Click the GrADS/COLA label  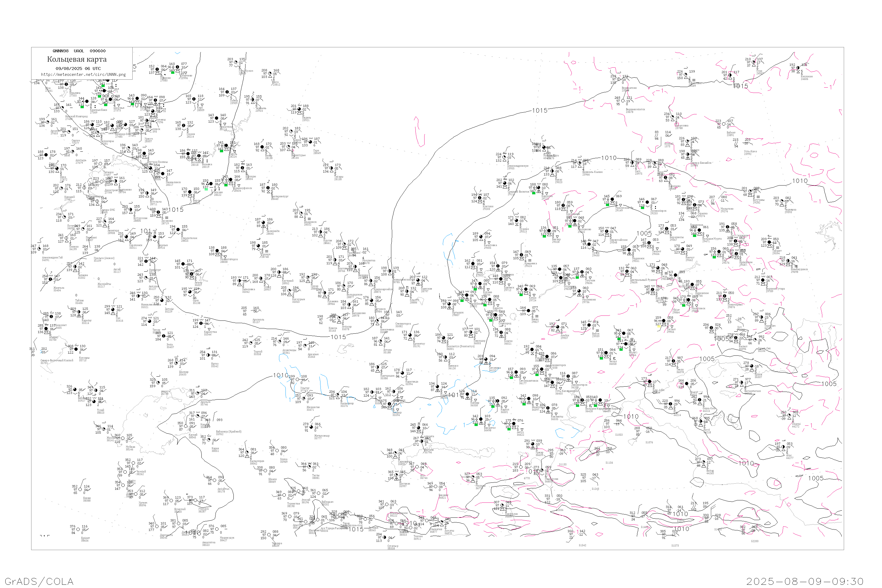39,581
